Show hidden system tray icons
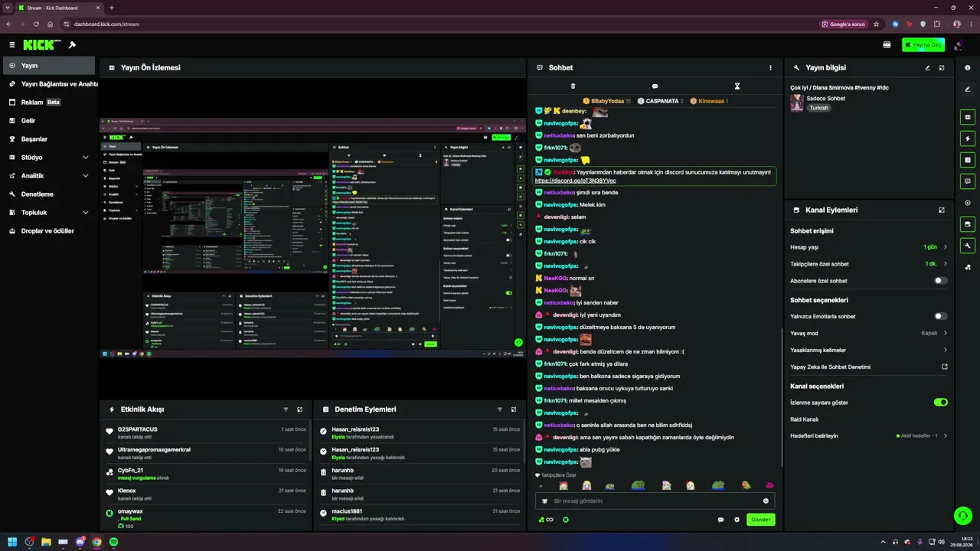The height and width of the screenshot is (551, 980). click(883, 542)
